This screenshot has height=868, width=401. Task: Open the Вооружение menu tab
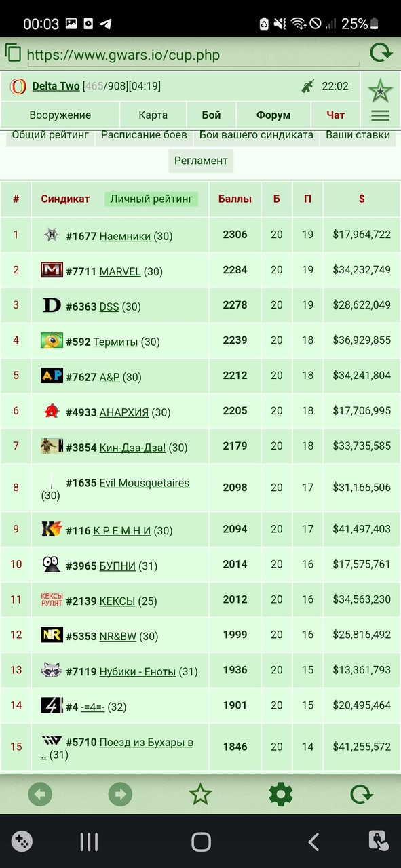60,115
